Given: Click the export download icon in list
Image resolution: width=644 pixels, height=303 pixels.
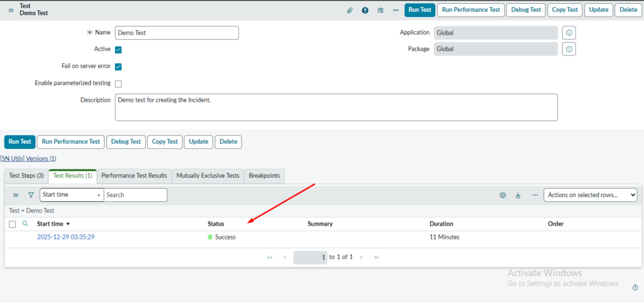Looking at the screenshot, I should (x=518, y=196).
